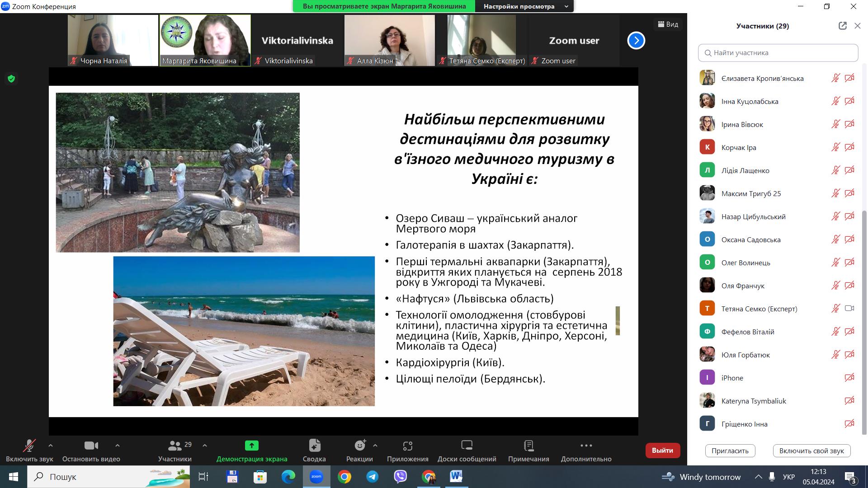Open the Summary (Сводка) icon
Image resolution: width=868 pixels, height=488 pixels.
pyautogui.click(x=314, y=446)
